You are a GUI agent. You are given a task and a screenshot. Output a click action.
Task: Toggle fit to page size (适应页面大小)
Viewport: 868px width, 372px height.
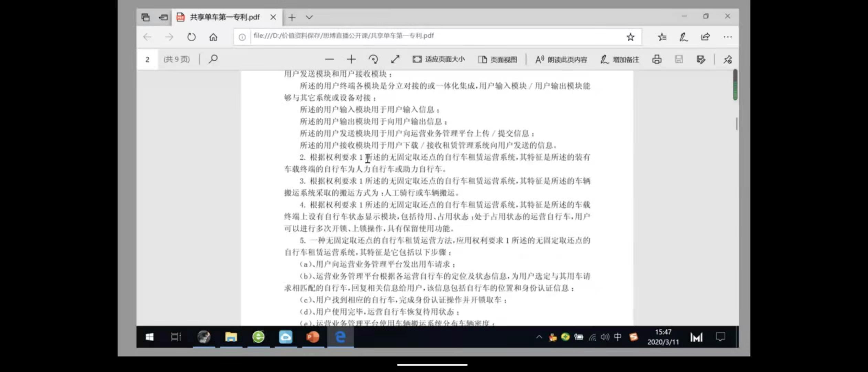438,60
